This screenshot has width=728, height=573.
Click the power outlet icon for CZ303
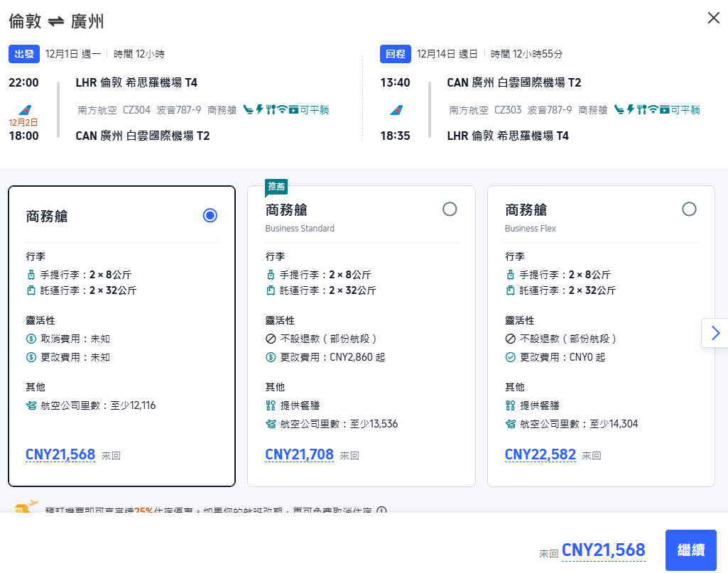(x=631, y=109)
